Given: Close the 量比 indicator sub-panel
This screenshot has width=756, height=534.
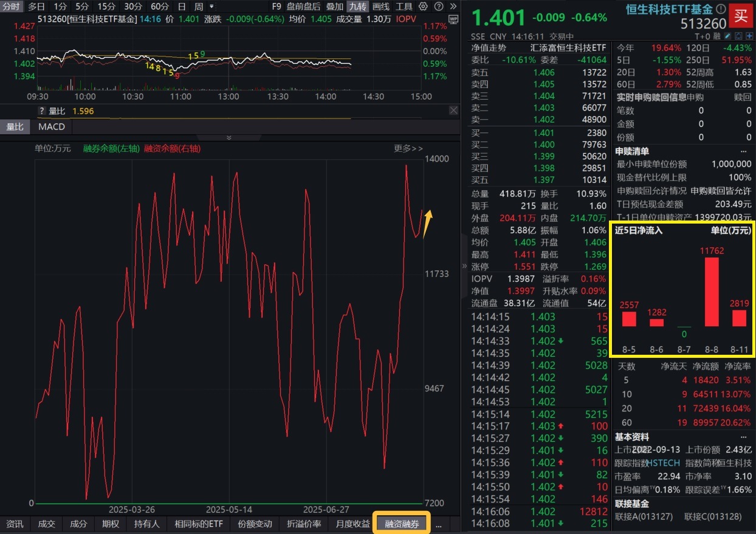Looking at the screenshot, I should [x=453, y=111].
